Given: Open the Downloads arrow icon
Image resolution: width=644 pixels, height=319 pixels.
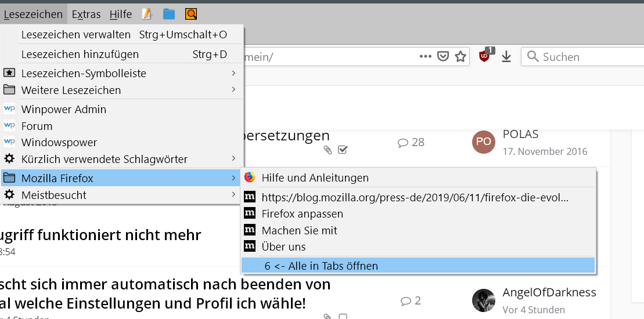Looking at the screenshot, I should pyautogui.click(x=506, y=56).
